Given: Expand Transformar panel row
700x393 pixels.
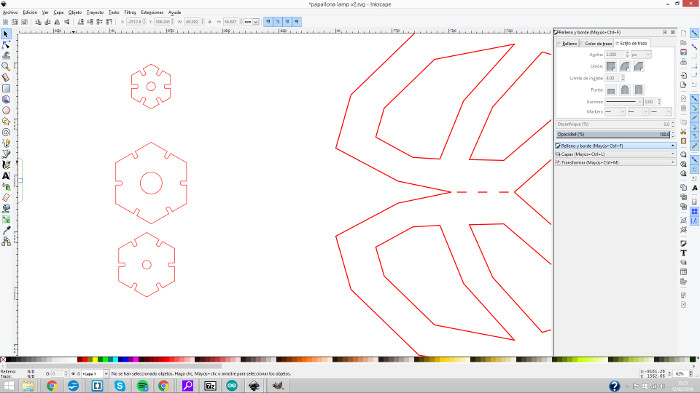Looking at the screenshot, I should click(615, 163).
